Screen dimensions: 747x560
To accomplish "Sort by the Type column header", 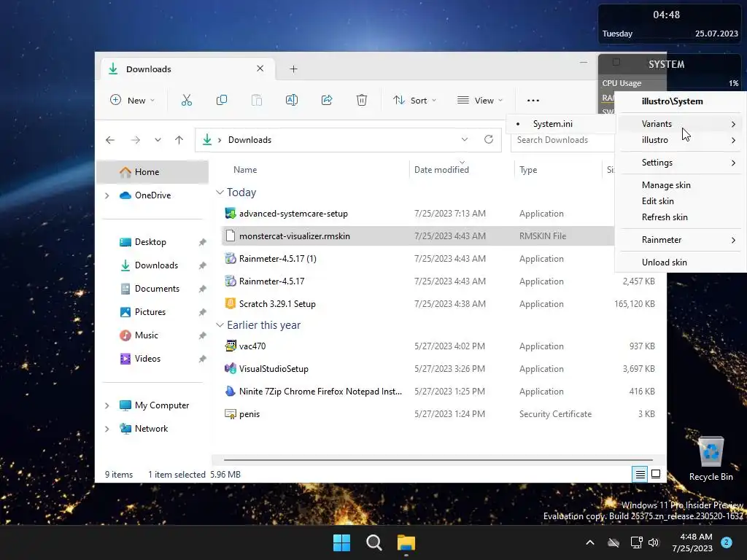I will coord(528,169).
